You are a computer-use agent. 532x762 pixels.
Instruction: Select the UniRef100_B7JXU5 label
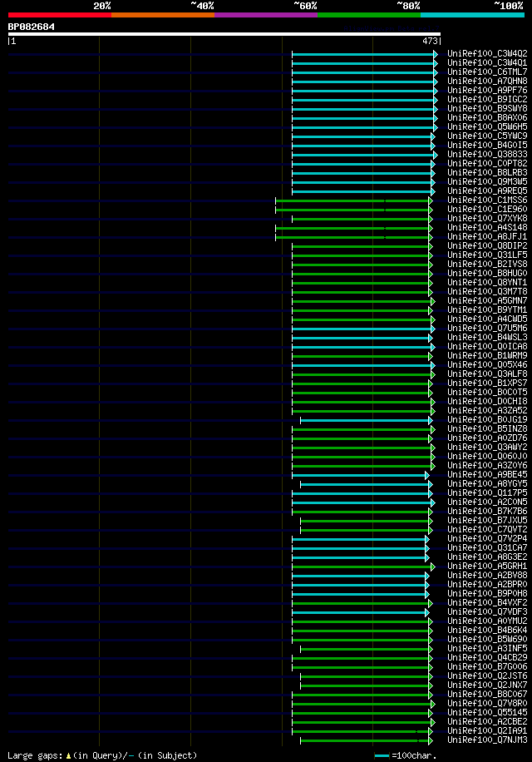487,521
